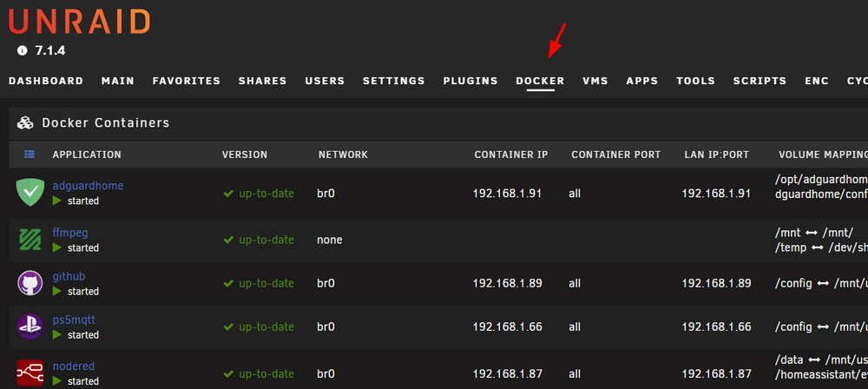Click the Version column header

[245, 155]
